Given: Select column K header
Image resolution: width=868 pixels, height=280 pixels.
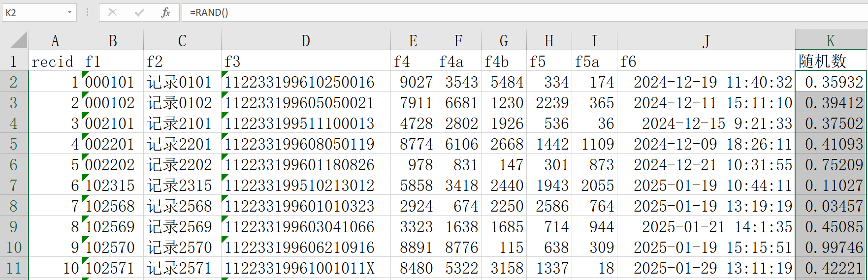Looking at the screenshot, I should click(830, 40).
